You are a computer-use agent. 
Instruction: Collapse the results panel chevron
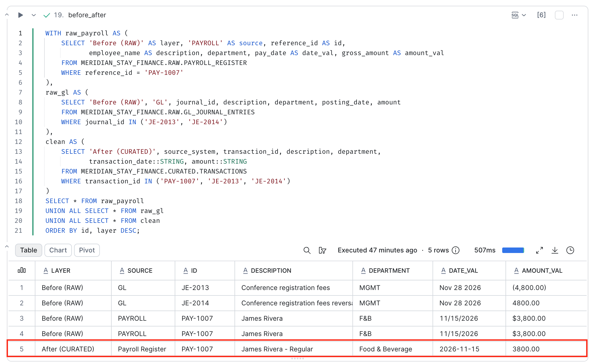[7, 247]
